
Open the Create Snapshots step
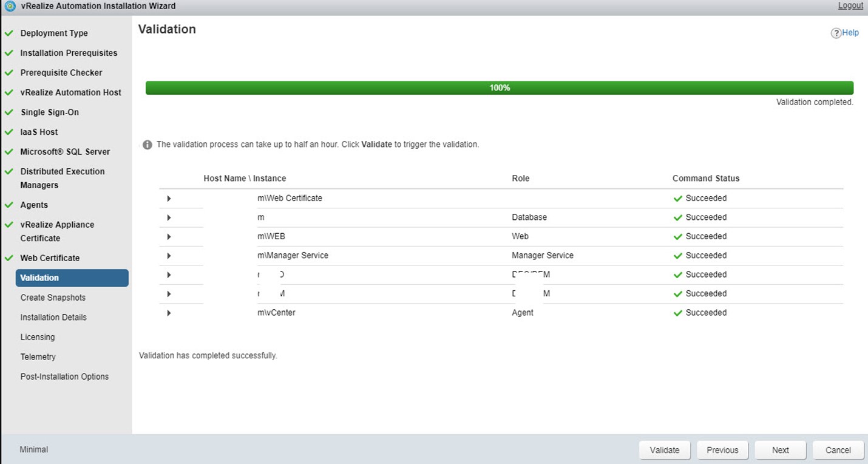(x=53, y=298)
